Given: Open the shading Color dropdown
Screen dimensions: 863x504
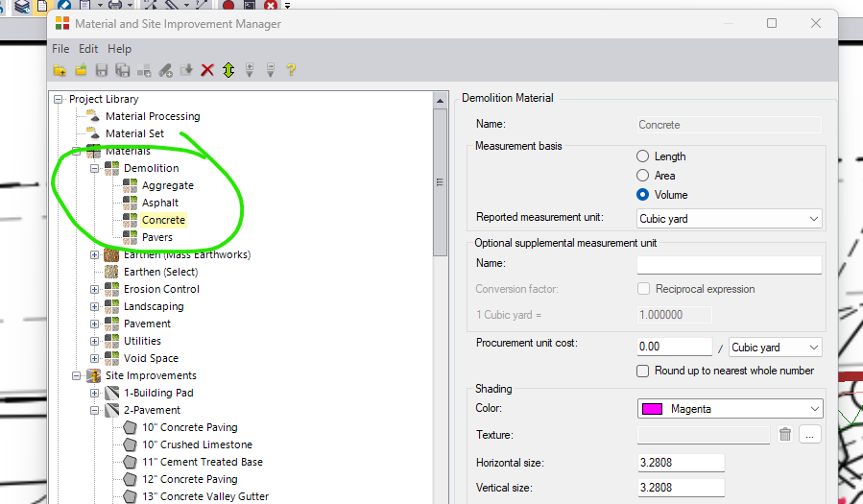Looking at the screenshot, I should coord(730,409).
